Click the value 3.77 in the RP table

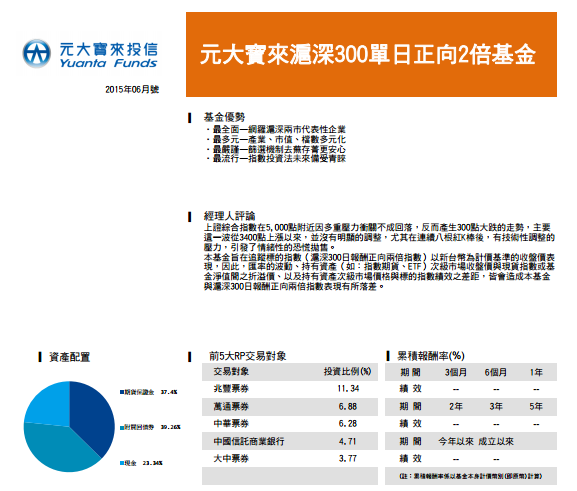point(348,459)
